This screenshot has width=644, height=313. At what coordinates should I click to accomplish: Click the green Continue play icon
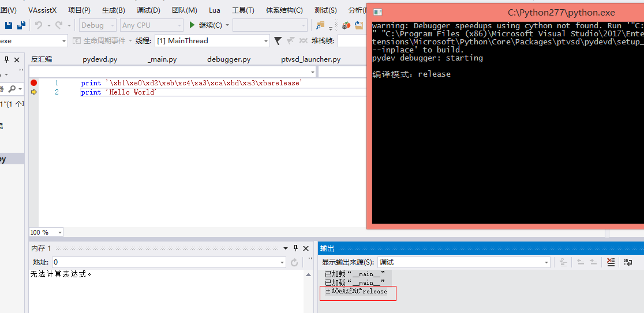[192, 25]
